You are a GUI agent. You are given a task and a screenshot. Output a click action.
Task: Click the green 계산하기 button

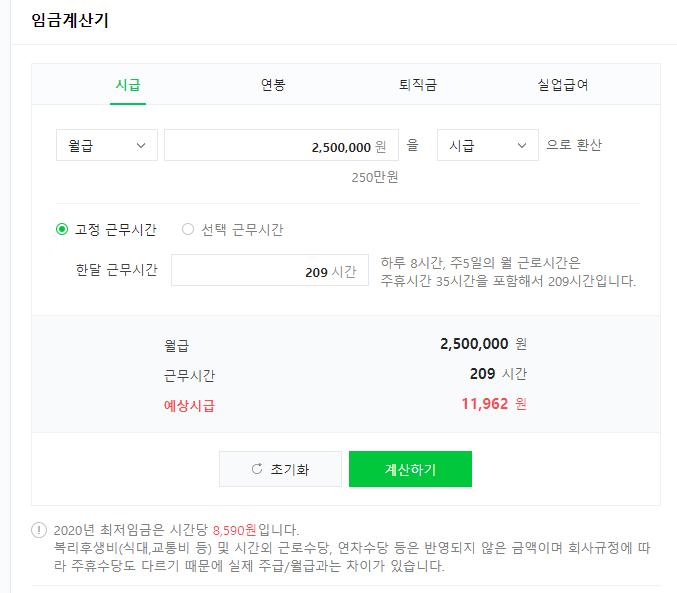coord(410,469)
